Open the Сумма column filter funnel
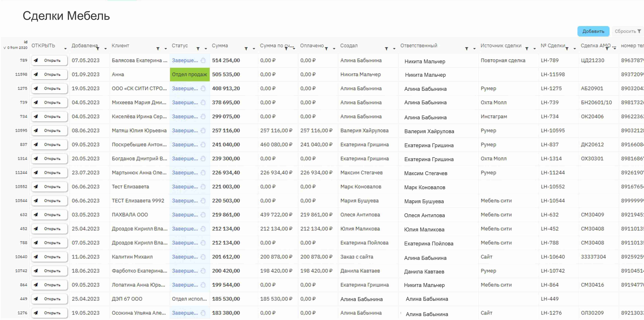 click(246, 49)
